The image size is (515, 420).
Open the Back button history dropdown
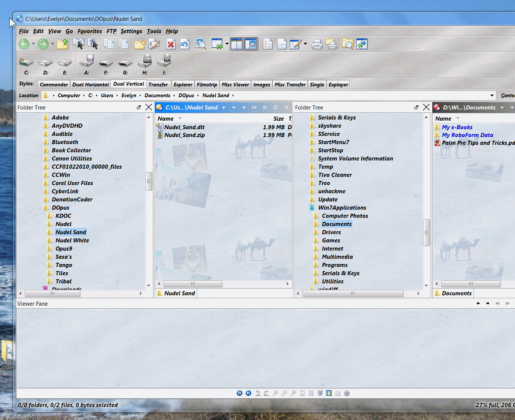click(x=33, y=44)
